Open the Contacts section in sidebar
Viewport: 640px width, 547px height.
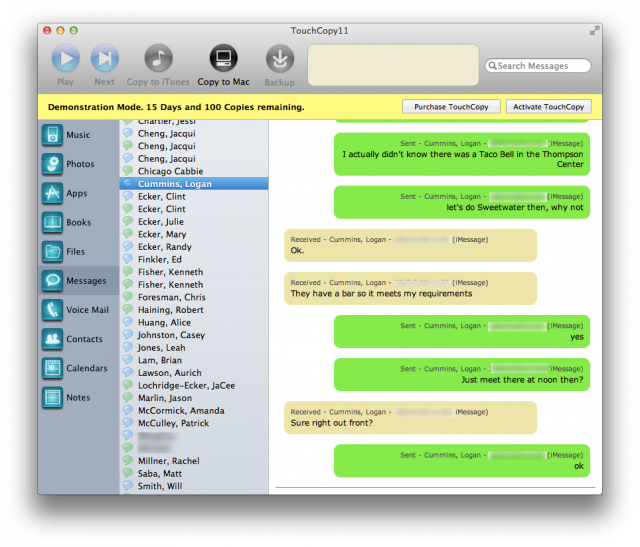[78, 339]
